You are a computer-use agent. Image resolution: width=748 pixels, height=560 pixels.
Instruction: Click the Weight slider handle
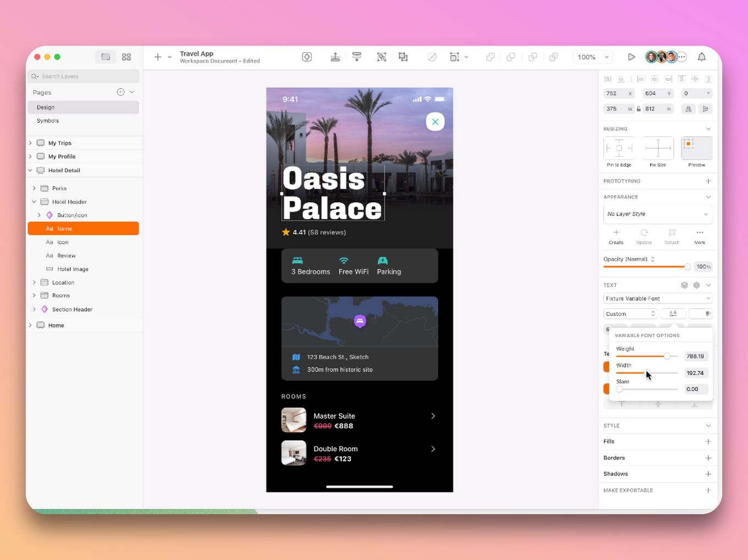coord(667,356)
